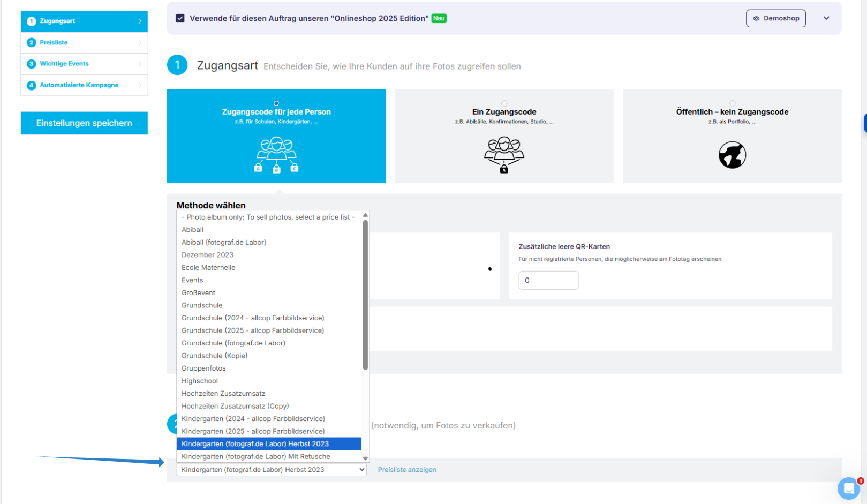
Task: Select the Ein Zugangscode radio button
Action: [504, 103]
